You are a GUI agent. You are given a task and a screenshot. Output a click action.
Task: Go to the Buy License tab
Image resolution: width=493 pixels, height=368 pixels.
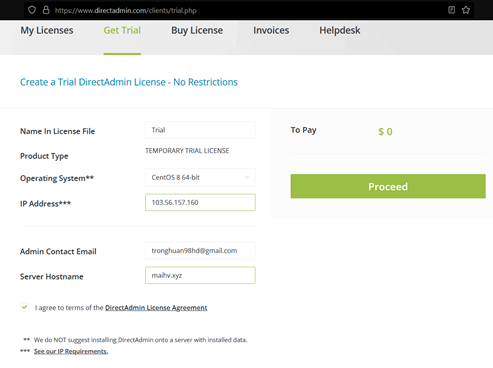tap(197, 30)
